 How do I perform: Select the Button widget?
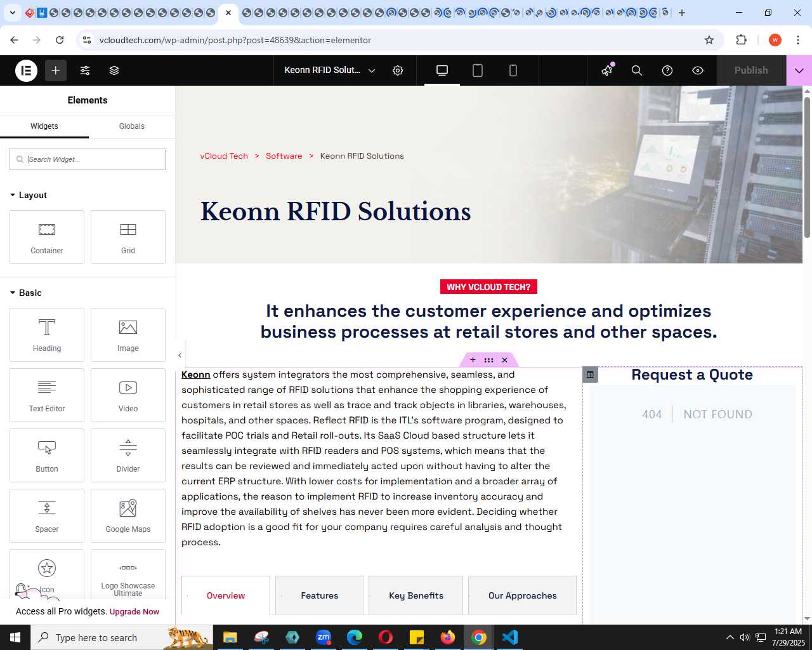[x=47, y=455]
